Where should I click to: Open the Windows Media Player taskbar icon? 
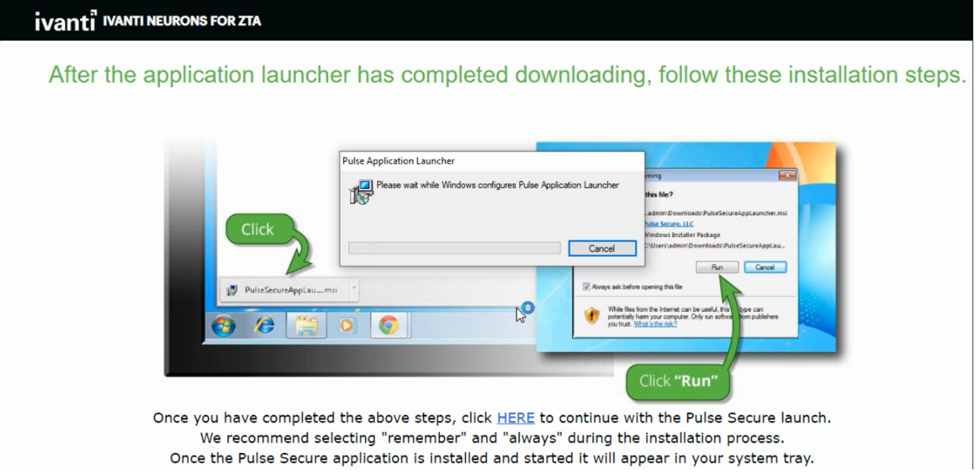pyautogui.click(x=346, y=327)
